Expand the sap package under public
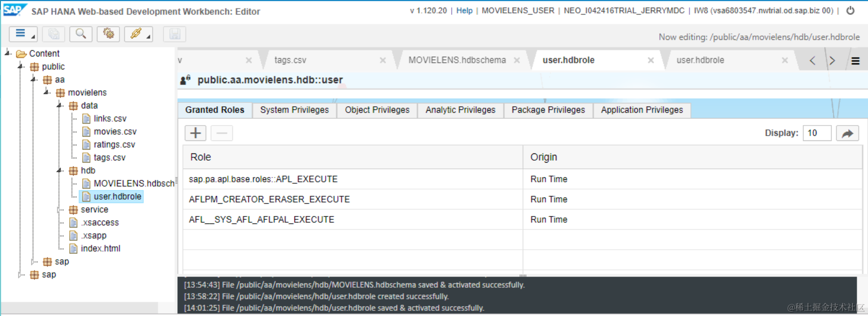The height and width of the screenshot is (316, 868). [x=34, y=262]
